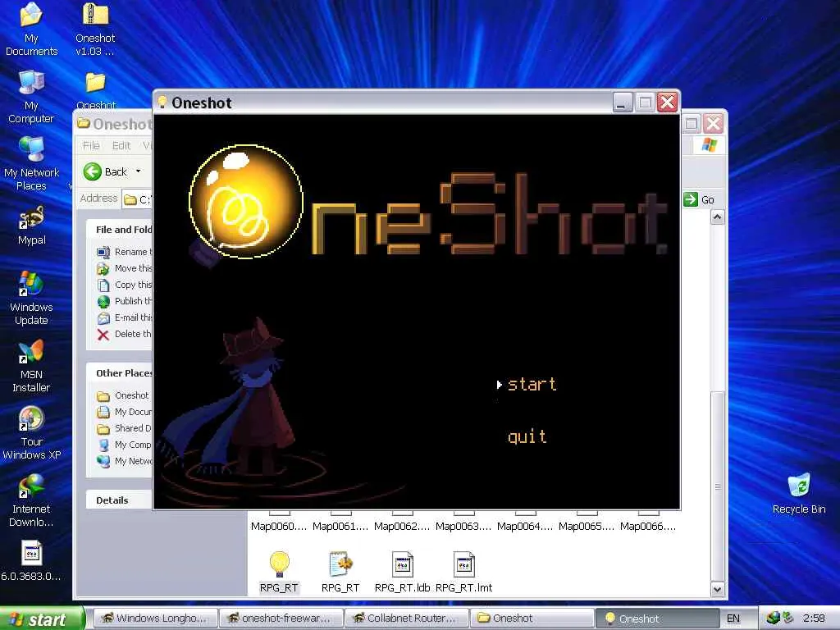Click Delete this file task link

(125, 335)
